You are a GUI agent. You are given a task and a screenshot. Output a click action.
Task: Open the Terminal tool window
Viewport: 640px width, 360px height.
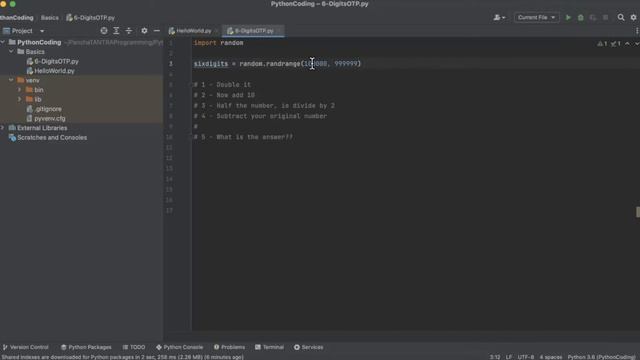pos(269,347)
